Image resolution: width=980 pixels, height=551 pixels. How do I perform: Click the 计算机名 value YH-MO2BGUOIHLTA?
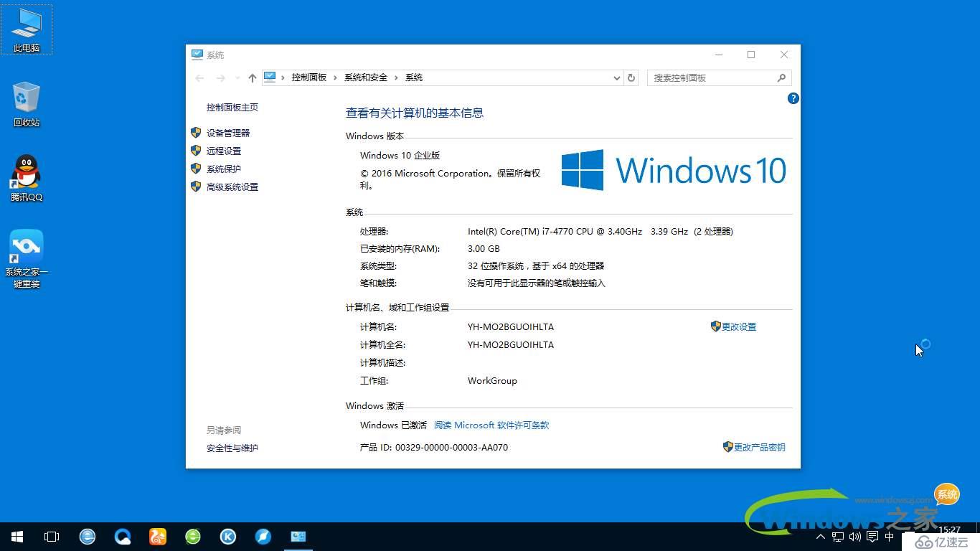click(x=511, y=326)
